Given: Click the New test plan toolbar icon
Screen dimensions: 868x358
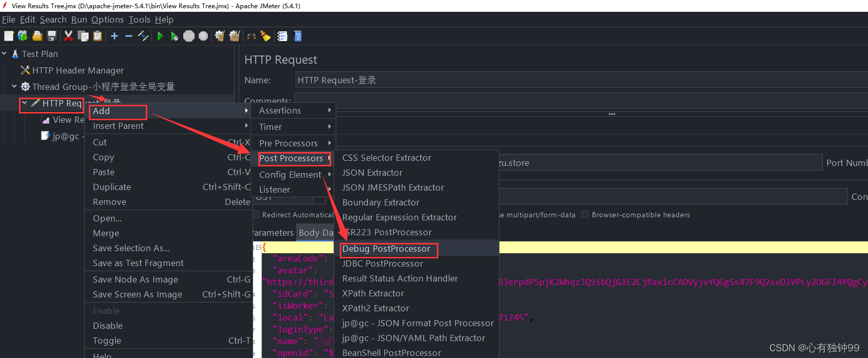Looking at the screenshot, I should 9,36.
